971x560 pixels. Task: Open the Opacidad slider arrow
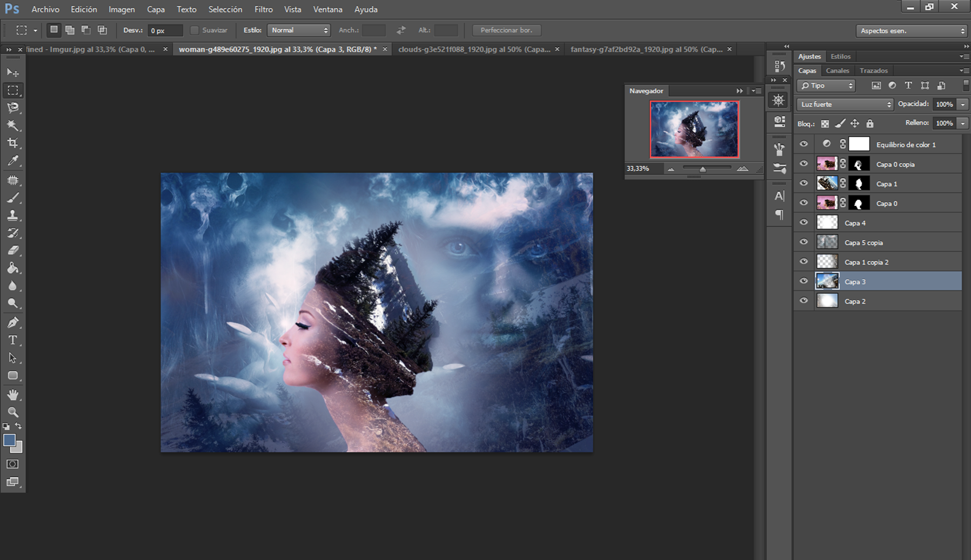(x=962, y=104)
